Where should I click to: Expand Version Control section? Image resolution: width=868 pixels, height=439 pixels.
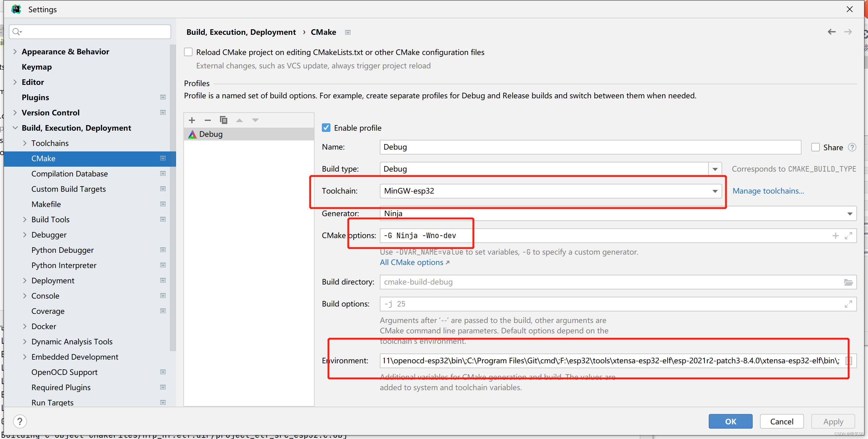[15, 113]
